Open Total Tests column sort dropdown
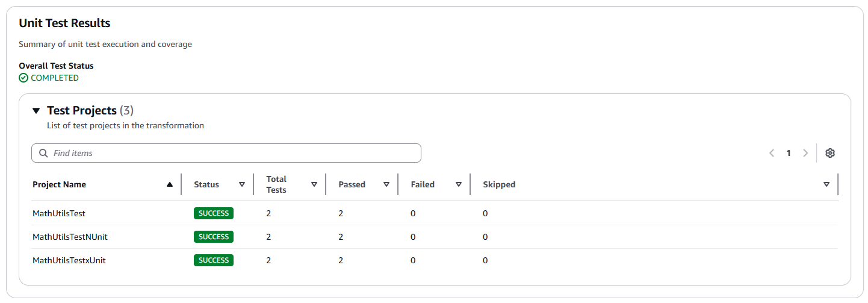 (314, 185)
